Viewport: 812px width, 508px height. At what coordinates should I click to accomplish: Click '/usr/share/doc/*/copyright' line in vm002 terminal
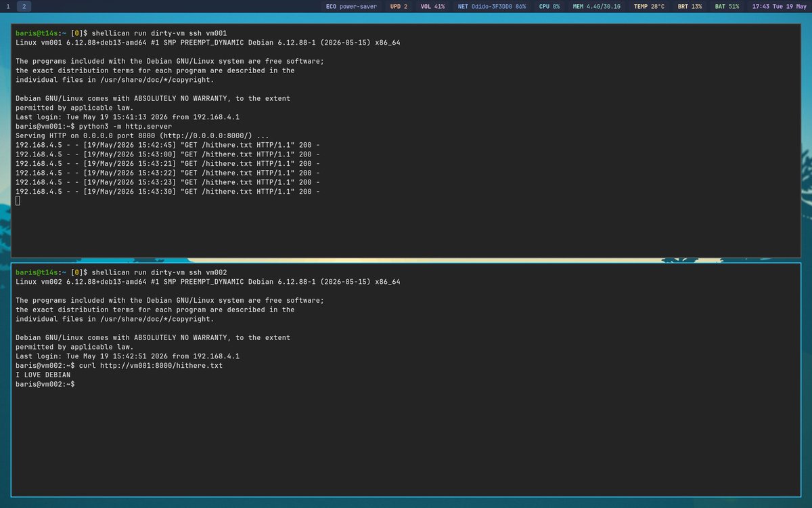tap(114, 318)
